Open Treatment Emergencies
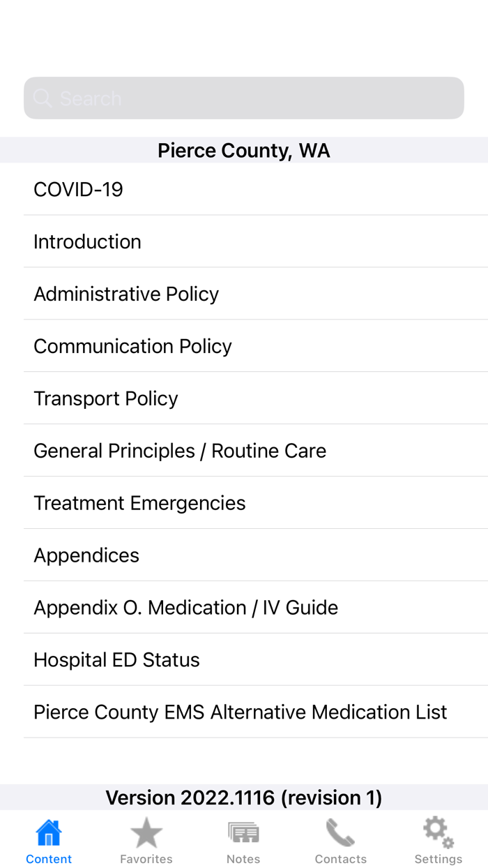Viewport: 488px width, 868px height. pyautogui.click(x=244, y=502)
